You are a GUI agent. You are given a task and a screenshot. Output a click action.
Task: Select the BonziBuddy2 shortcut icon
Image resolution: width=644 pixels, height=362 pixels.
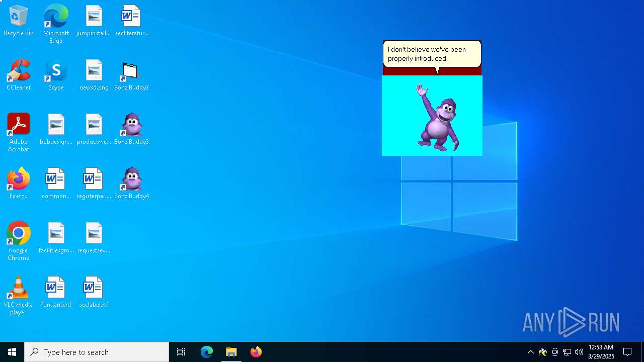pyautogui.click(x=131, y=75)
